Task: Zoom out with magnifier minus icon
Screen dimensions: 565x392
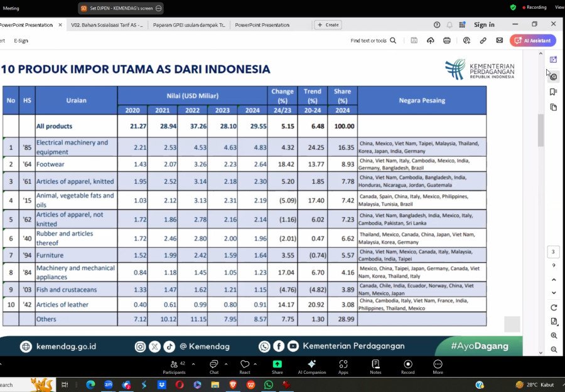Action: pyautogui.click(x=554, y=349)
